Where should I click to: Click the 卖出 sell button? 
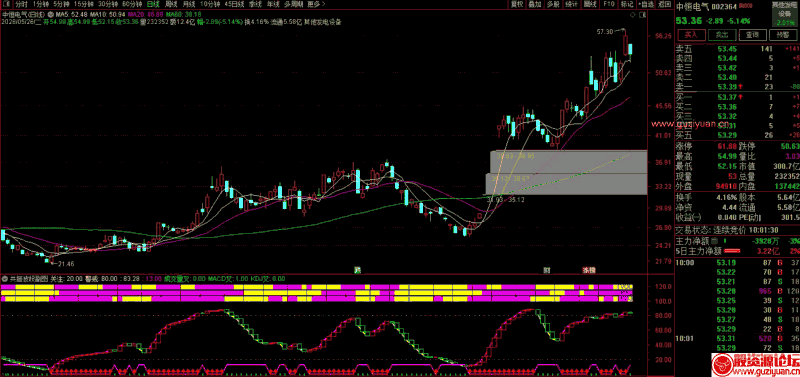(x=721, y=35)
